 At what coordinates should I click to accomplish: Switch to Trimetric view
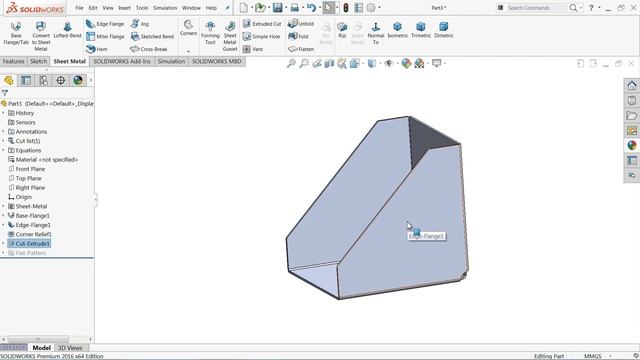[421, 30]
